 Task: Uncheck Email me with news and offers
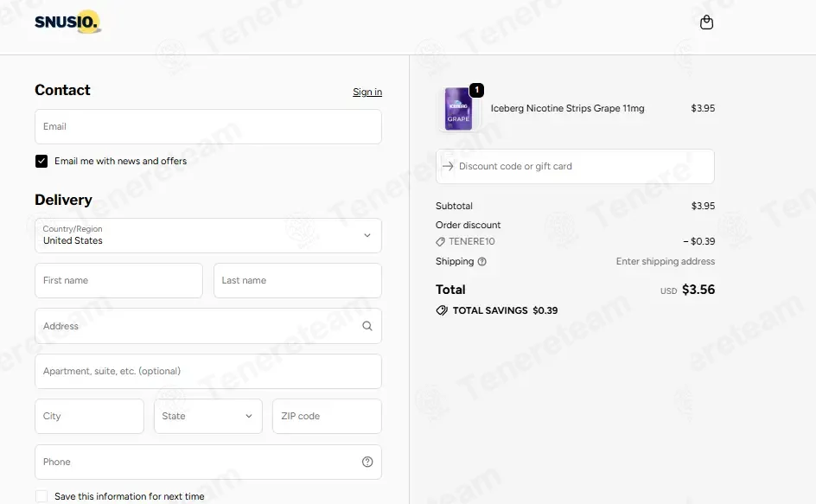point(41,162)
